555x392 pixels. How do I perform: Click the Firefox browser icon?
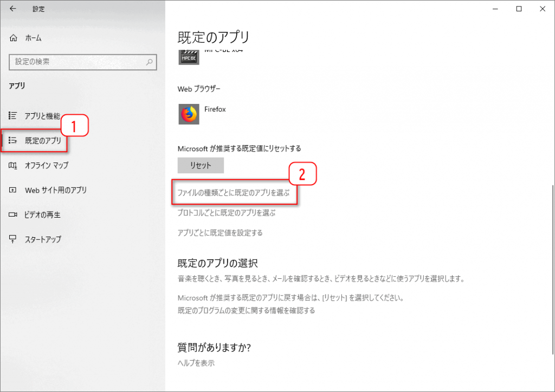click(189, 114)
